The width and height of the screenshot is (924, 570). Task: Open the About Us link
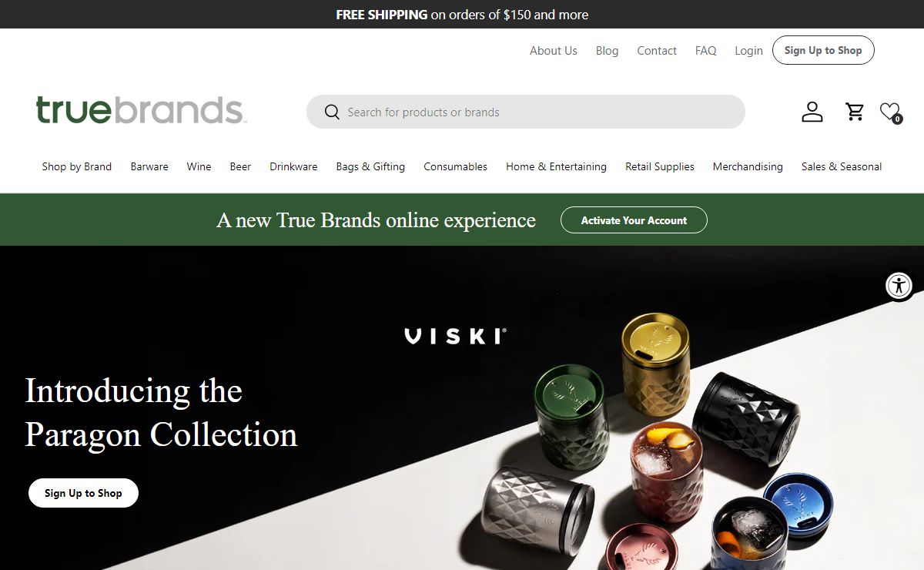point(554,51)
